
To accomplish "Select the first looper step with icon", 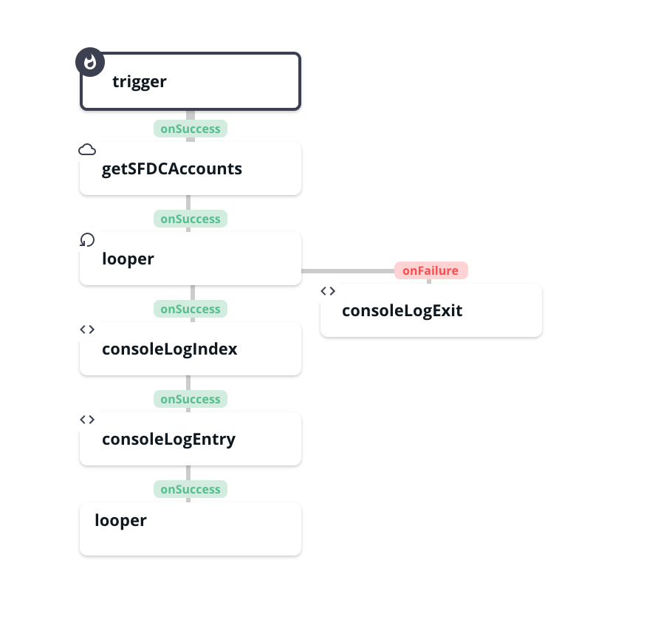I will (x=191, y=259).
